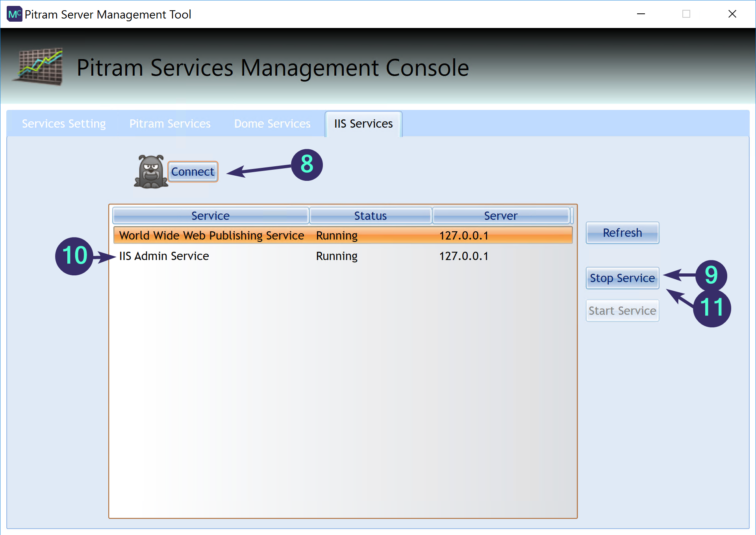Screen dimensions: 756x535
Task: Switch to Pitram Services tab
Action: pos(170,124)
